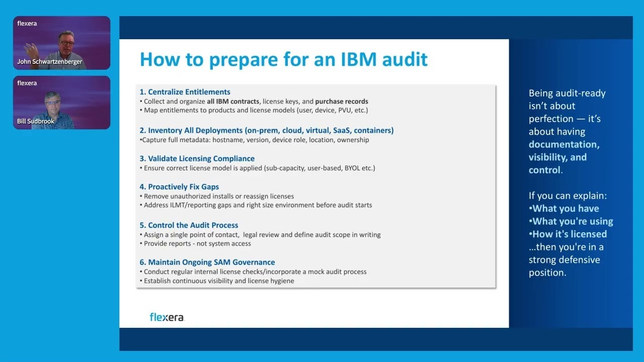Click the bullet about ILMT reporting gaps

(x=259, y=205)
